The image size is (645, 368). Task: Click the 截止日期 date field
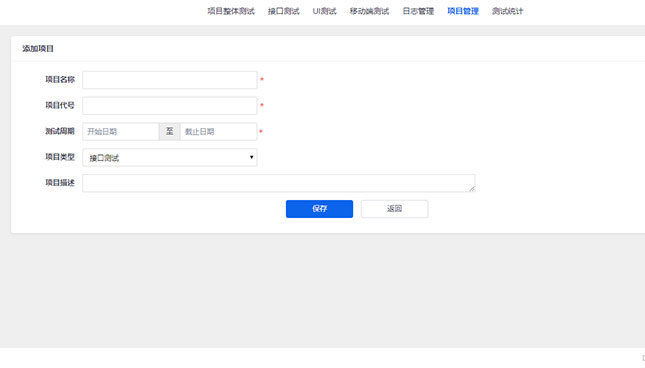[x=218, y=132]
